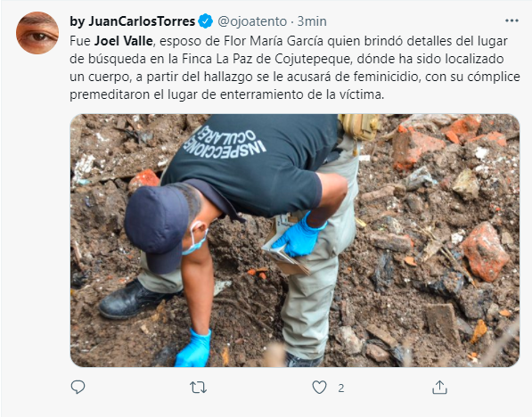Open the eye profile picture avatar
Viewport: 532px width, 417px height.
coord(37,33)
